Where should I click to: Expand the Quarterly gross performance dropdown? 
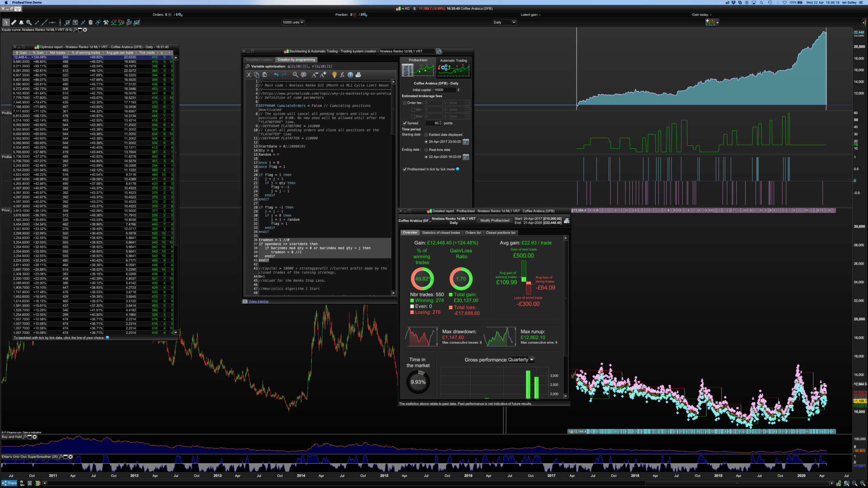(x=521, y=360)
